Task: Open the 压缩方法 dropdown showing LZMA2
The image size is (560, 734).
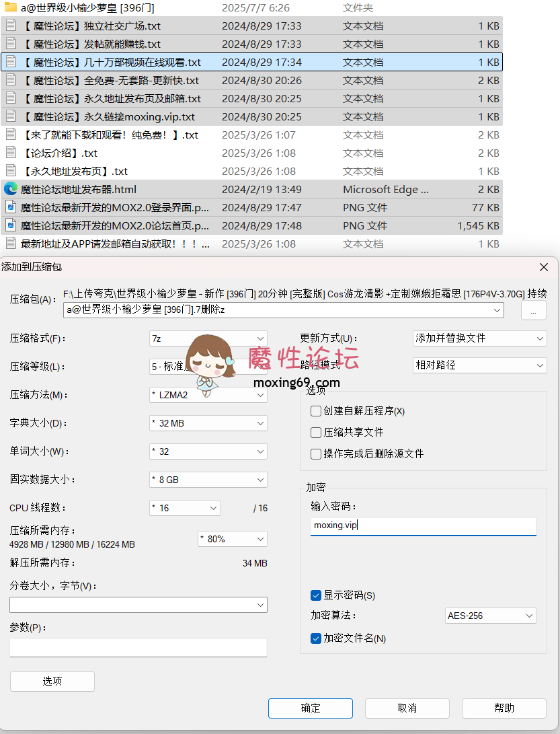Action: (x=208, y=395)
